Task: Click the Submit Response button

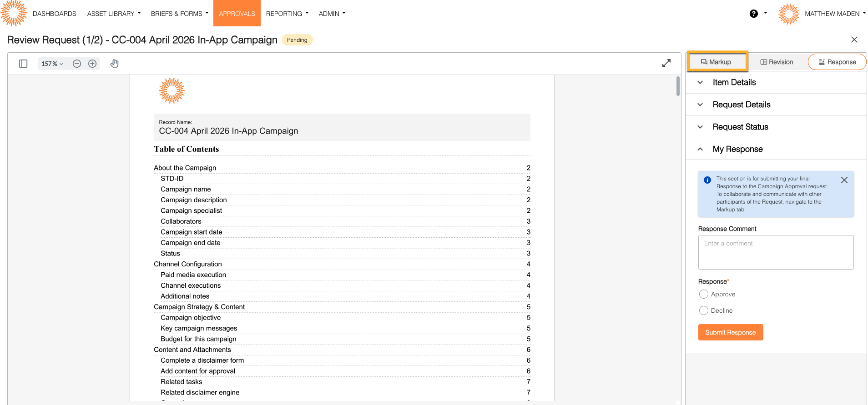Action: coord(731,332)
